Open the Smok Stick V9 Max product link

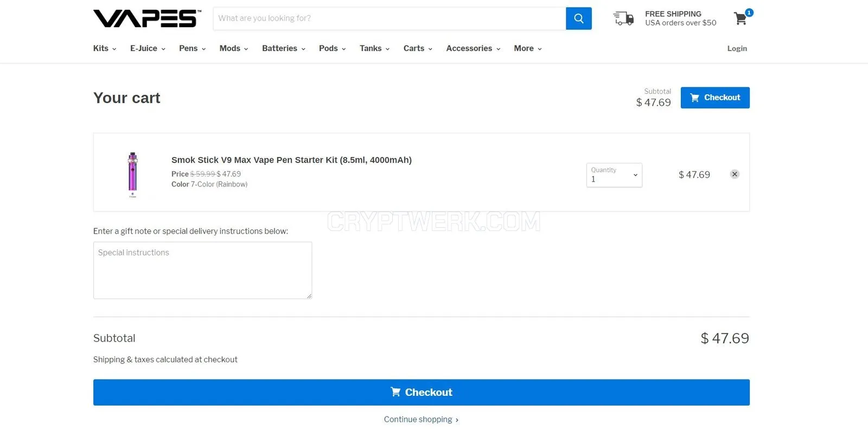tap(291, 160)
